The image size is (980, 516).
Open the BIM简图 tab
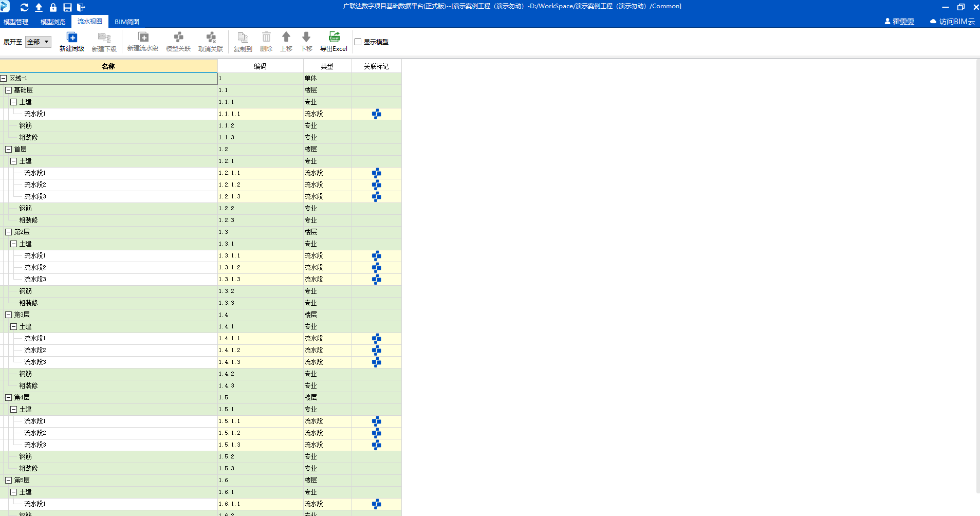[127, 22]
